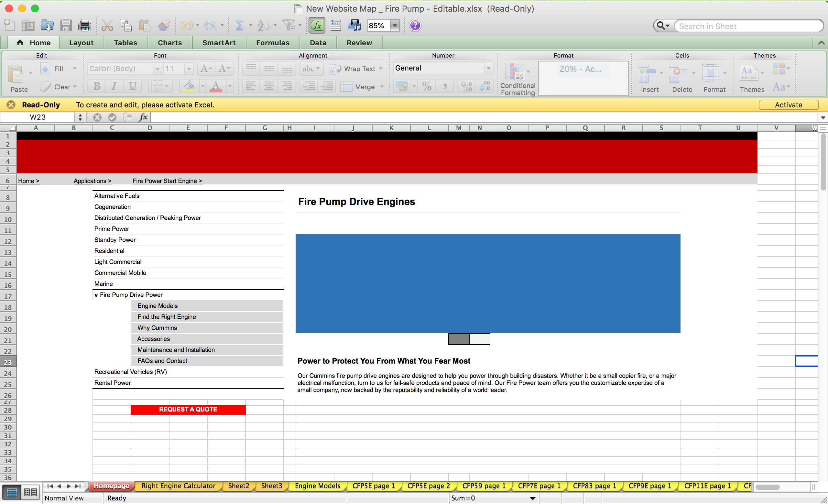Click the Sort A-Z icon

(264, 25)
